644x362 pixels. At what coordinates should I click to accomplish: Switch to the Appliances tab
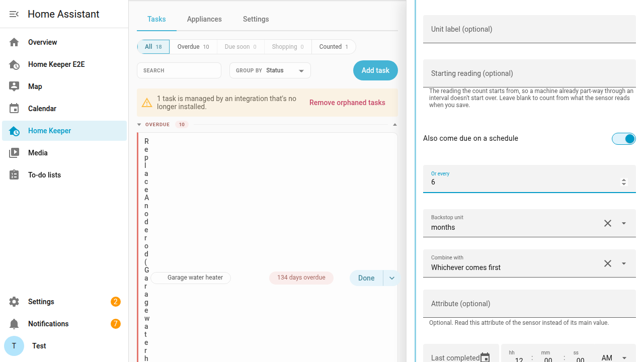[x=204, y=19]
